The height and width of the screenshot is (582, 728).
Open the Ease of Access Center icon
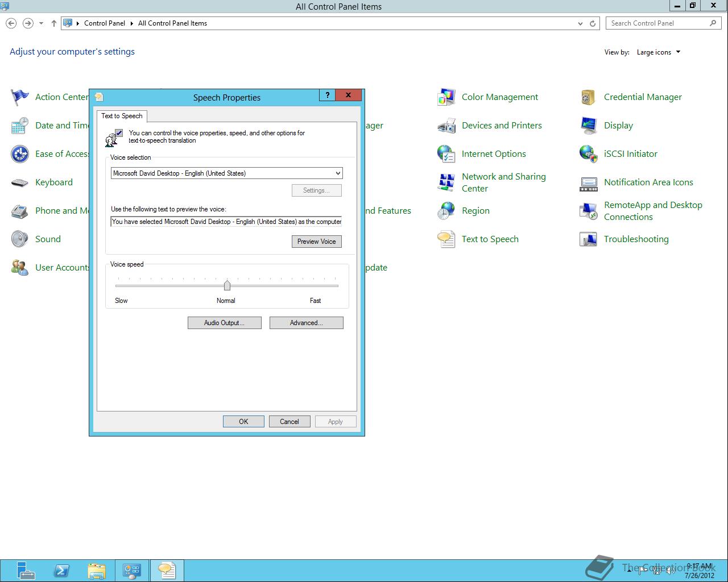(20, 154)
